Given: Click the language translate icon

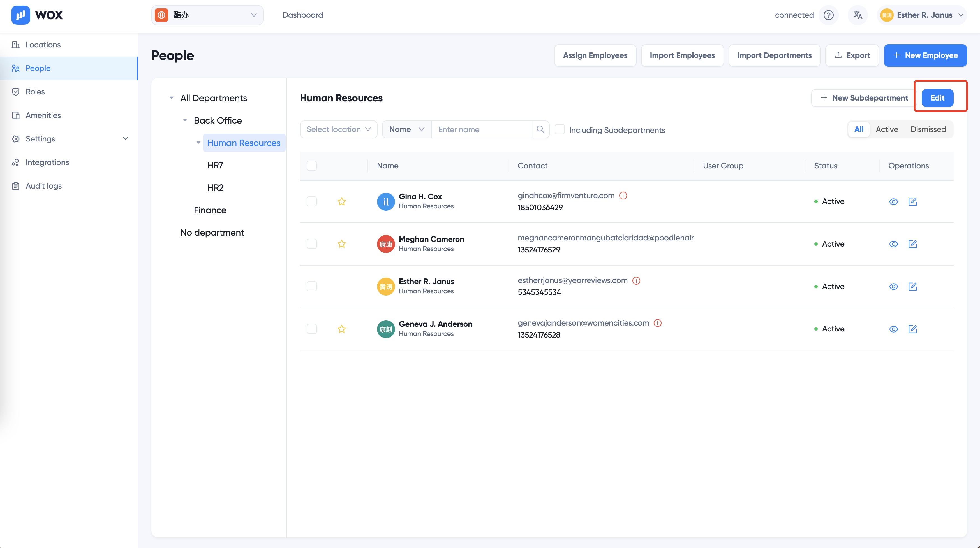Looking at the screenshot, I should click(x=857, y=15).
